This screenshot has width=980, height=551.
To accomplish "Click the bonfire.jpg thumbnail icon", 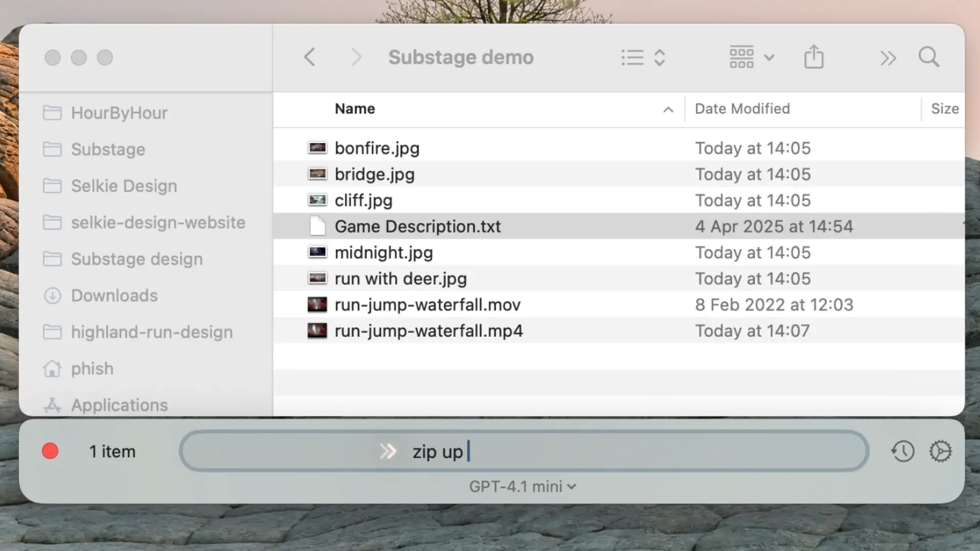I will [x=317, y=148].
